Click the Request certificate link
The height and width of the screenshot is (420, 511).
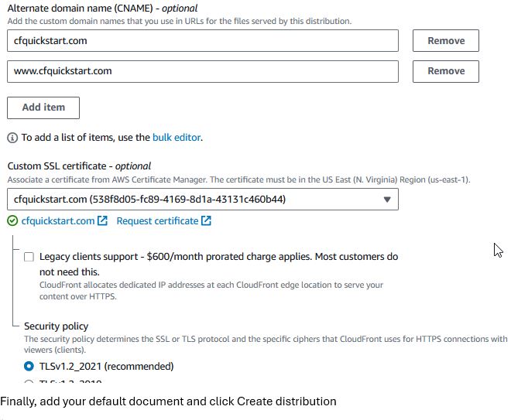(x=157, y=221)
